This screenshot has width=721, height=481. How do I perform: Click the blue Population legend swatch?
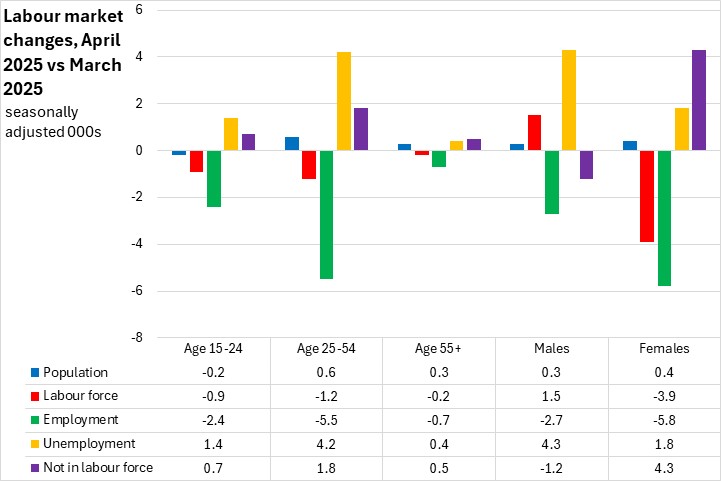tap(35, 373)
